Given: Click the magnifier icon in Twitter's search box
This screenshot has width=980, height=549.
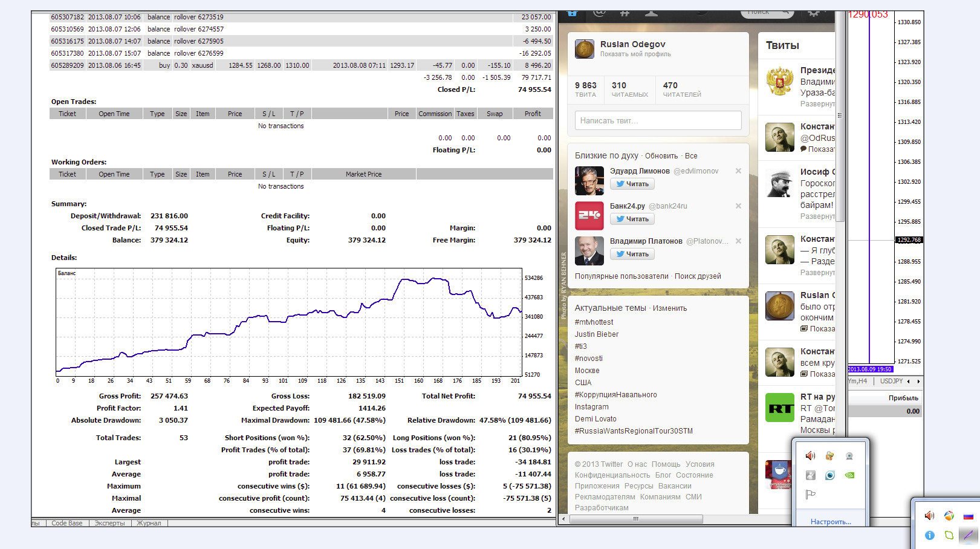Looking at the screenshot, I should (785, 13).
